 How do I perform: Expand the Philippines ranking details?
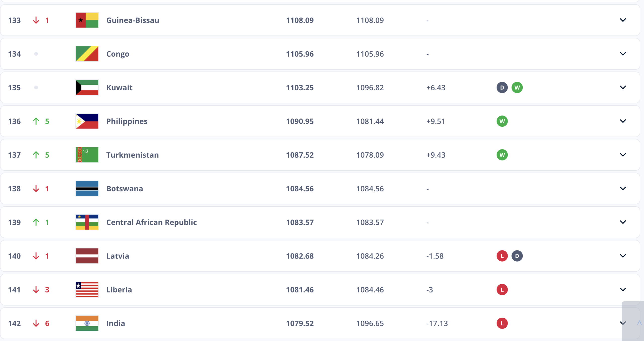623,121
